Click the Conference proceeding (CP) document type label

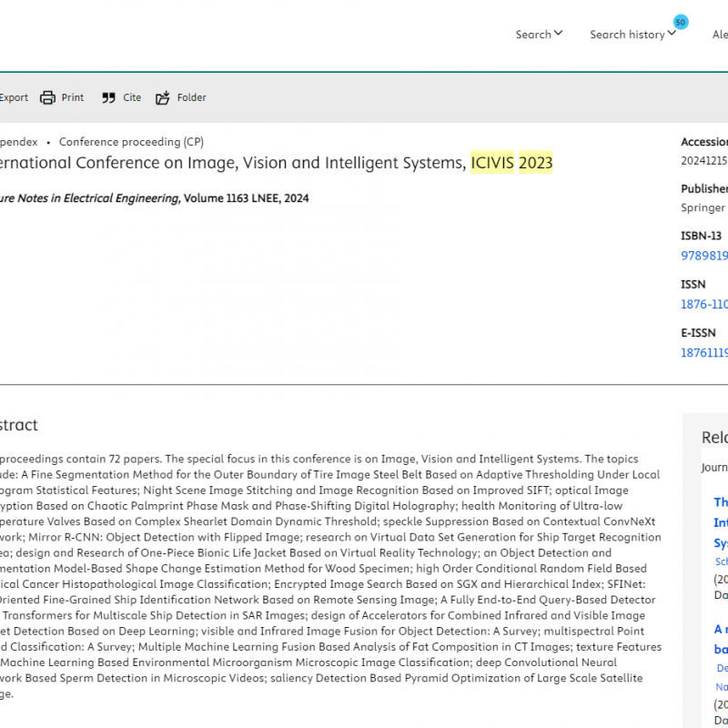131,142
